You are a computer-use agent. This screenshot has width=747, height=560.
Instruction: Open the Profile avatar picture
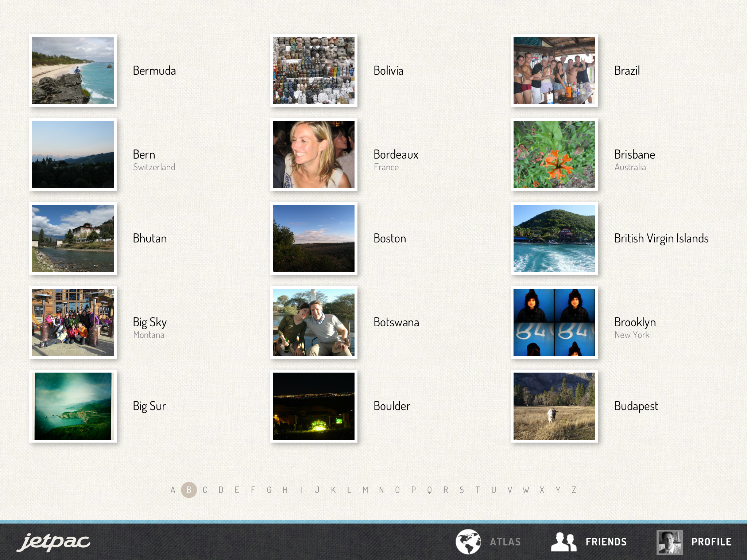click(x=669, y=542)
